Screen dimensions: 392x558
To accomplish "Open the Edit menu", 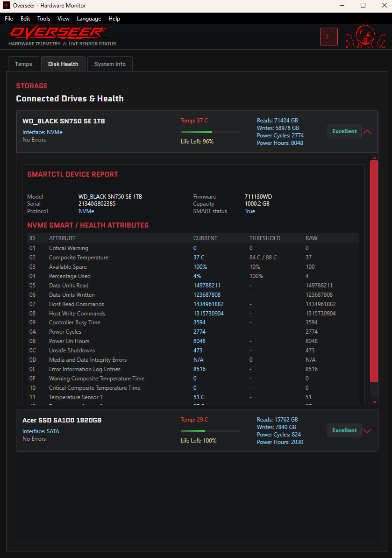I will pyautogui.click(x=25, y=19).
